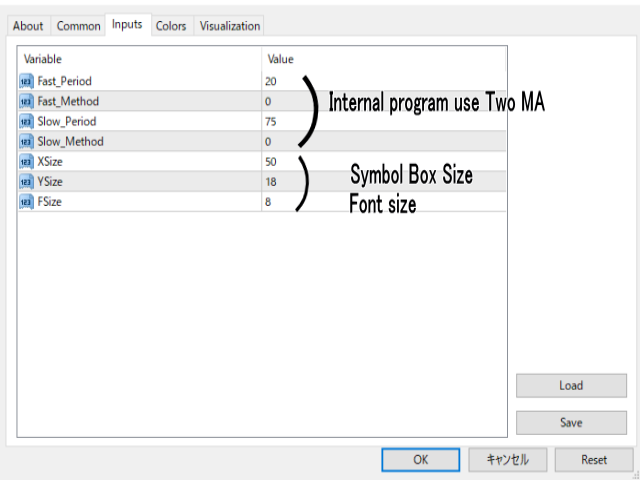640x480 pixels.
Task: Click the Slow_Period variable icon
Action: [x=26, y=121]
